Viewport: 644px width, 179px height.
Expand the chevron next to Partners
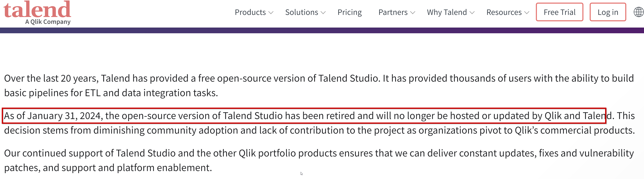coord(413,12)
